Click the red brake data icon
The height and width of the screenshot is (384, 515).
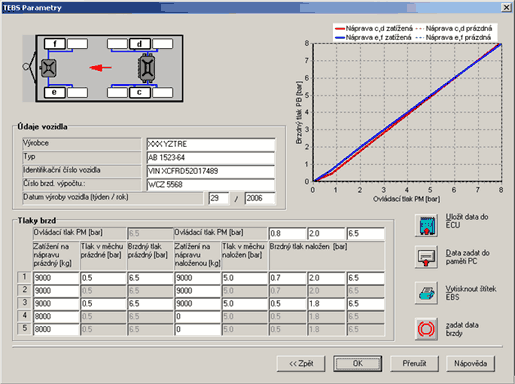pyautogui.click(x=426, y=329)
